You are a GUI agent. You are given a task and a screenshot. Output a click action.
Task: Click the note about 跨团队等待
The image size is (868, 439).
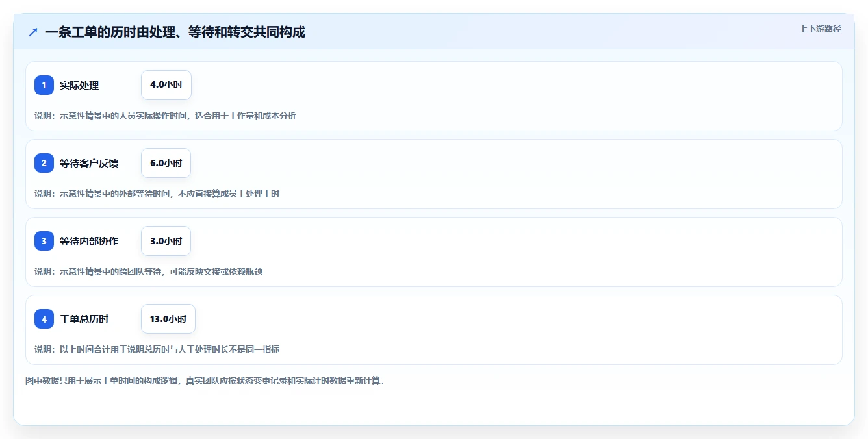(148, 271)
